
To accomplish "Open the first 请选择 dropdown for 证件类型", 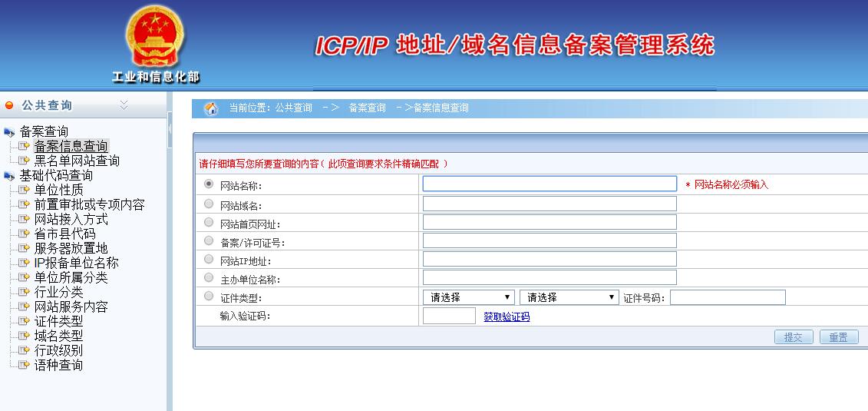I will pyautogui.click(x=468, y=297).
